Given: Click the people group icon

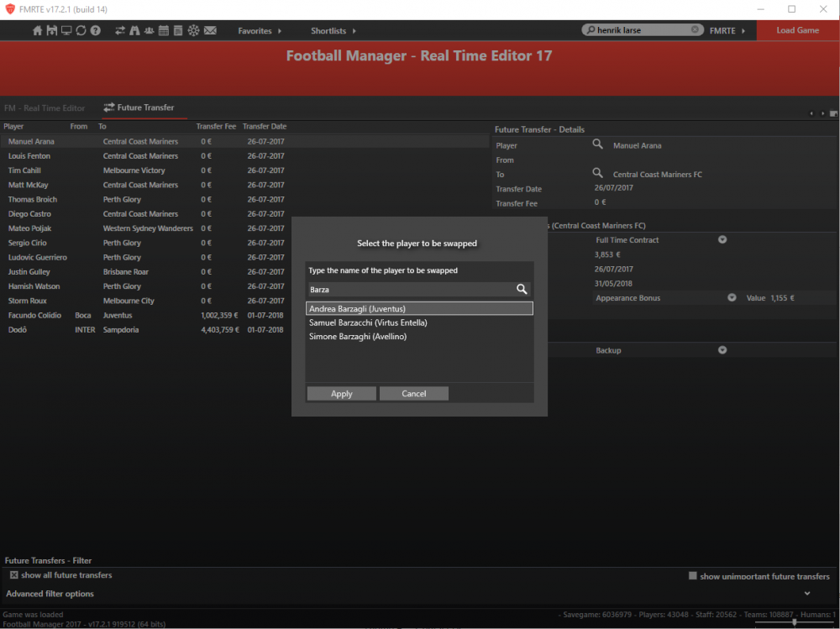Looking at the screenshot, I should 149,30.
